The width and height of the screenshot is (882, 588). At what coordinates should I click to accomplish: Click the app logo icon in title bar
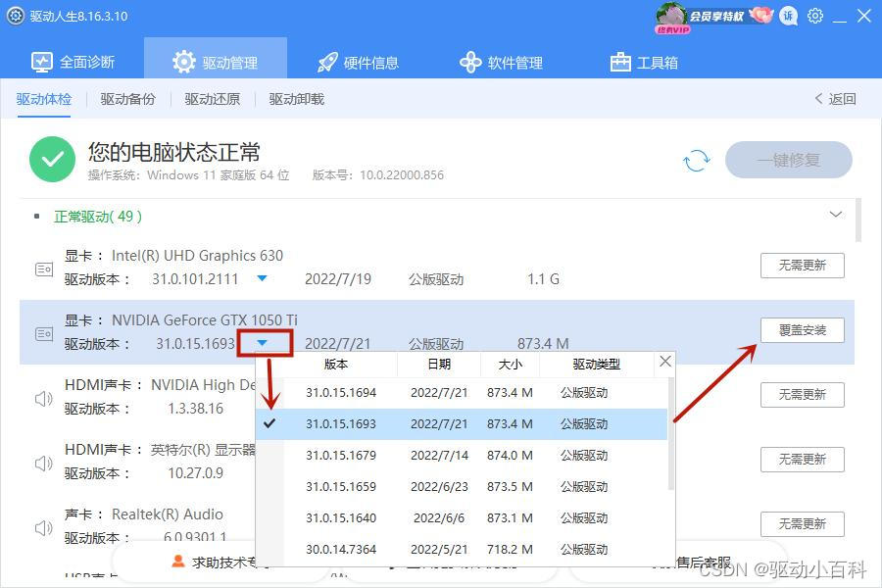(x=15, y=16)
